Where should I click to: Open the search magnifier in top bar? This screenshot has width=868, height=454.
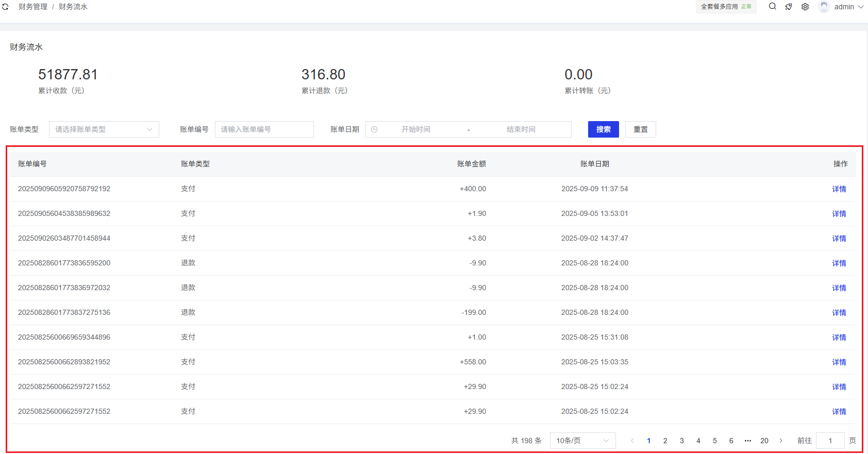tap(772, 7)
